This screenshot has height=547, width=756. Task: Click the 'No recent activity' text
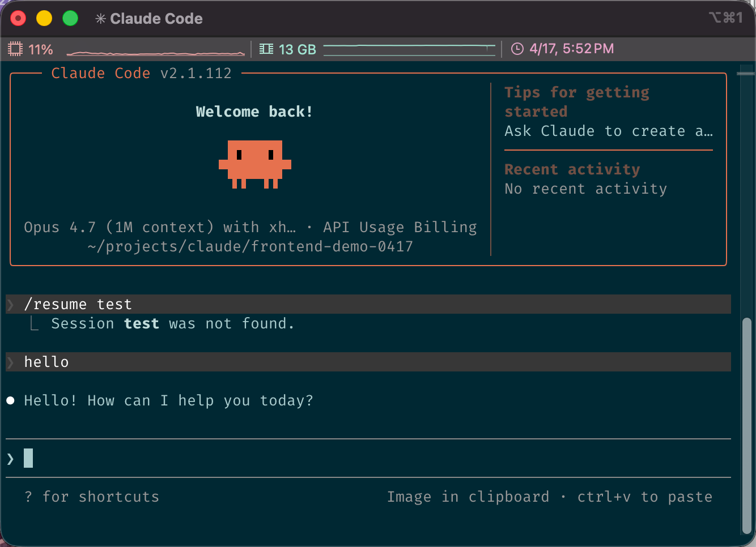point(586,189)
